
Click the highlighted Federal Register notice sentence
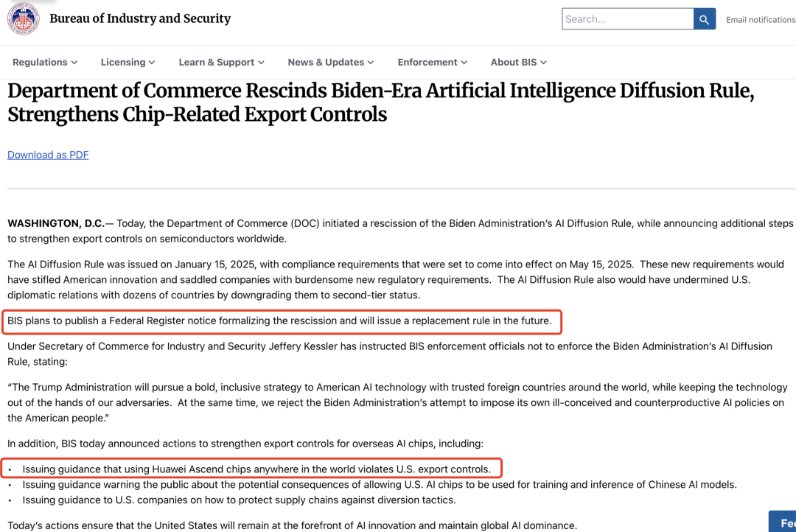279,321
